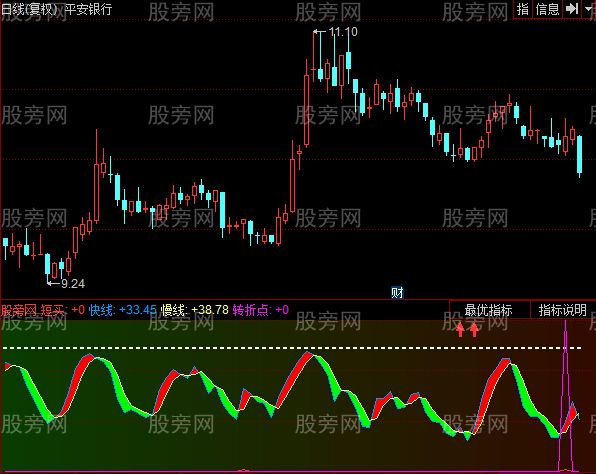Open the 信息 info panel
Viewport: 596px width, 474px height.
547,9
